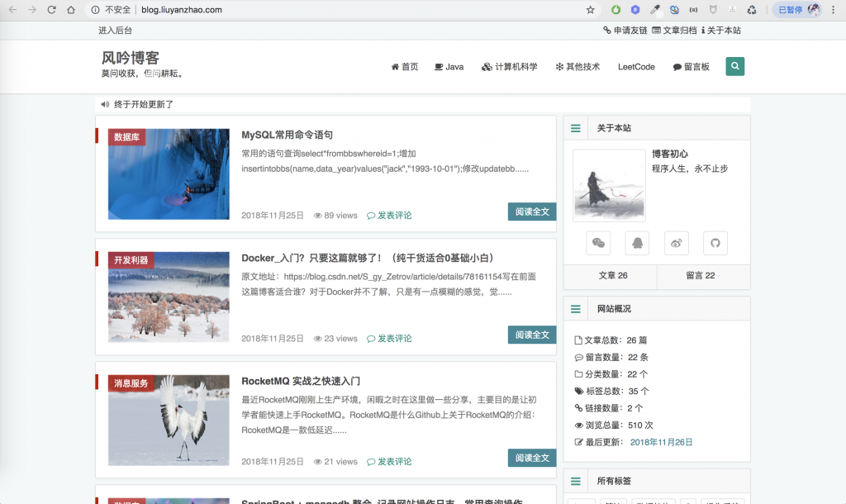
Task: Click the 进入后台 link
Action: [x=115, y=31]
